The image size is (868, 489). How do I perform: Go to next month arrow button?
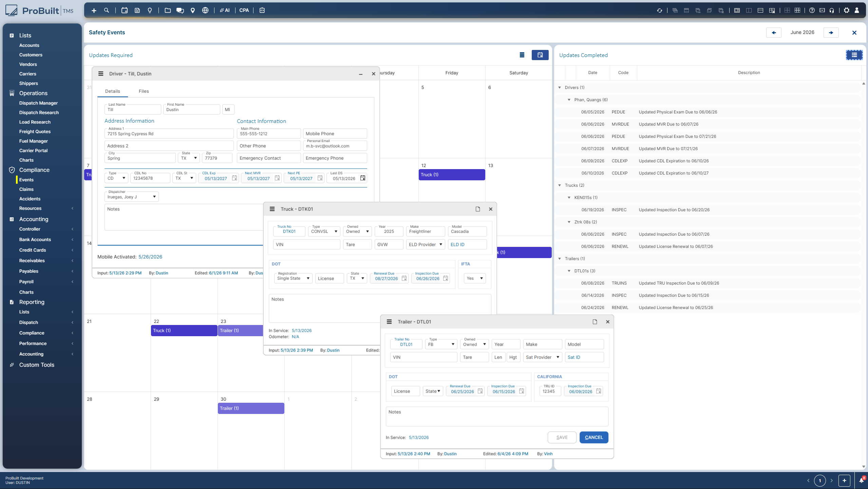tap(831, 33)
